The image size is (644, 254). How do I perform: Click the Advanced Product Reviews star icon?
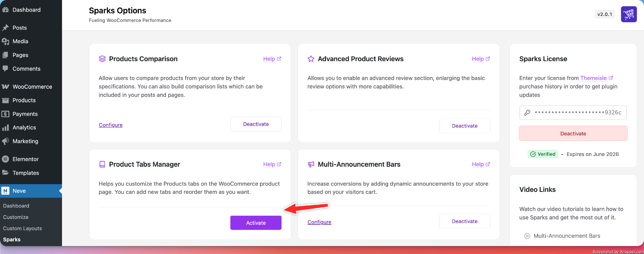coord(311,59)
